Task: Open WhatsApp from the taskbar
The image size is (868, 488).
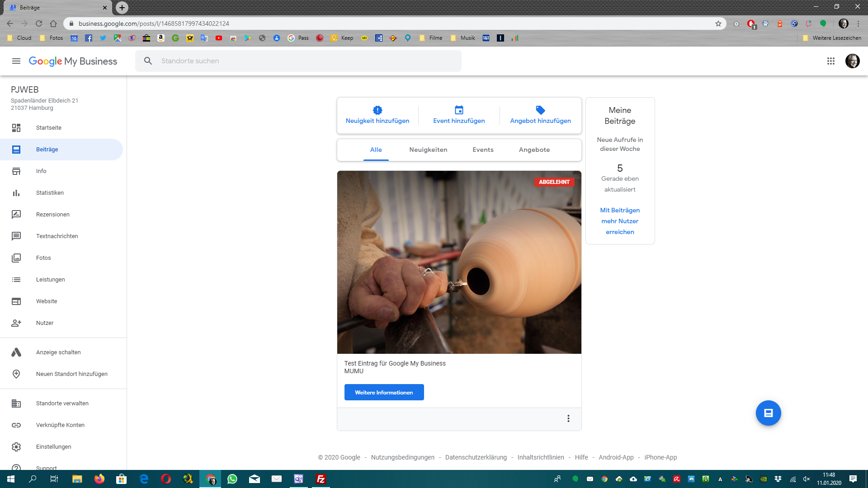Action: [x=232, y=479]
